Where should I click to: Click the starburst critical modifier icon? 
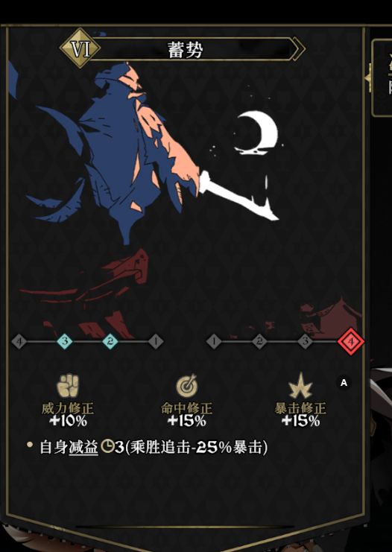(x=300, y=386)
